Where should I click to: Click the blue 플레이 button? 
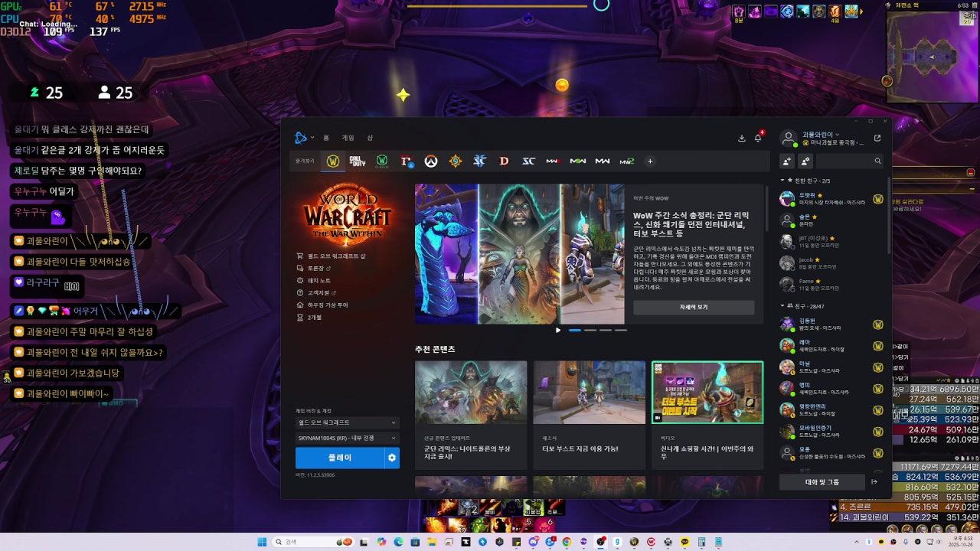click(x=340, y=458)
